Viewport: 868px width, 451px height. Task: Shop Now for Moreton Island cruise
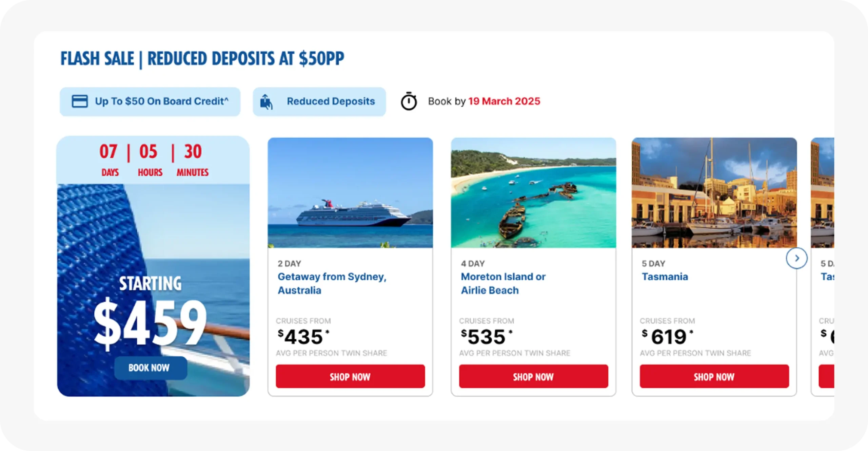click(x=533, y=376)
